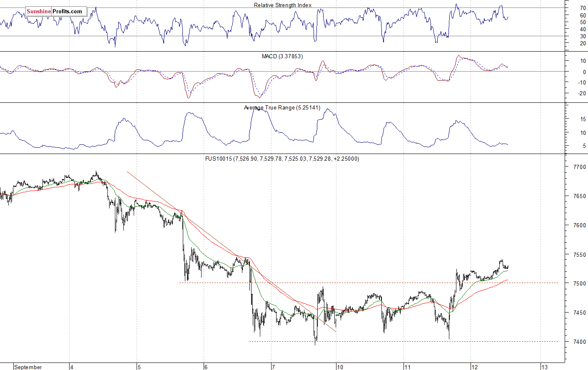Click date label 12 on the time axis
This screenshot has width=588, height=370.
click(474, 367)
